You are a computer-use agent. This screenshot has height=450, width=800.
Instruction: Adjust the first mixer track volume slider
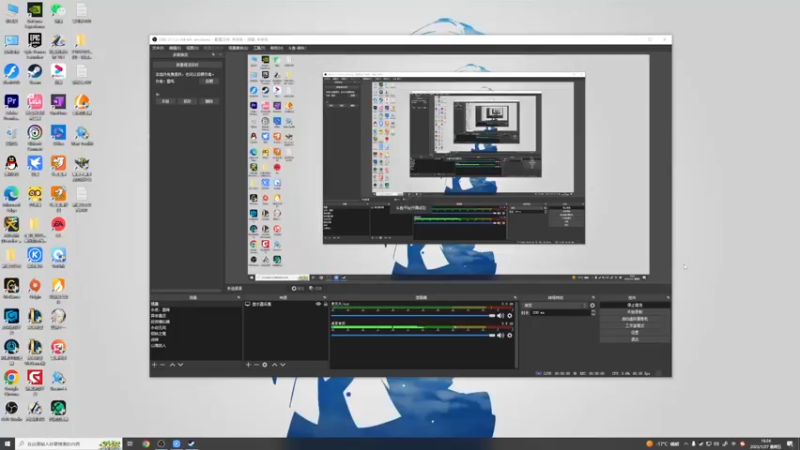coord(413,316)
